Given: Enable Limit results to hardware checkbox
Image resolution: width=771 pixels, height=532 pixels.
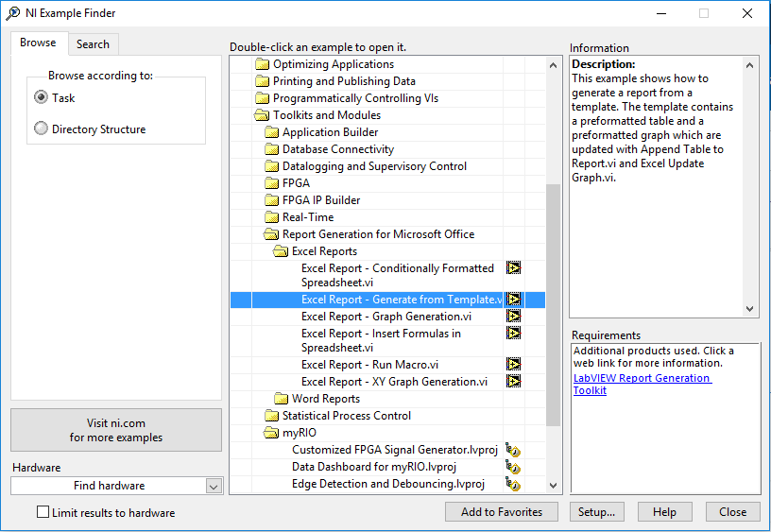Looking at the screenshot, I should pos(43,512).
